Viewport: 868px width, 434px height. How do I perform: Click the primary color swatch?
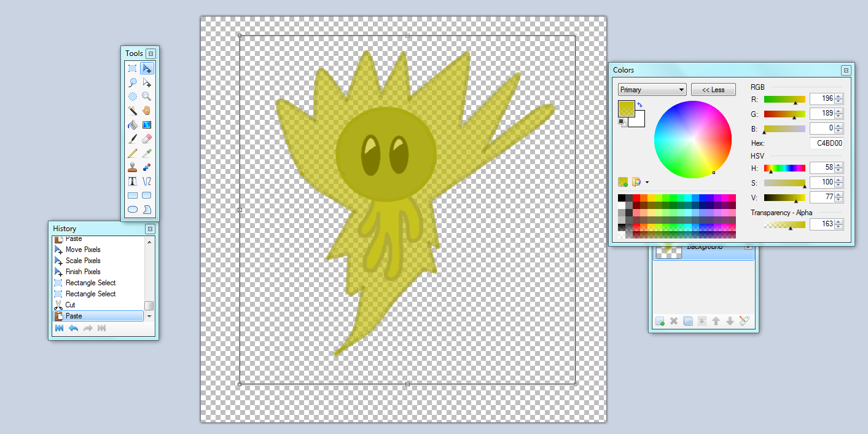(627, 109)
